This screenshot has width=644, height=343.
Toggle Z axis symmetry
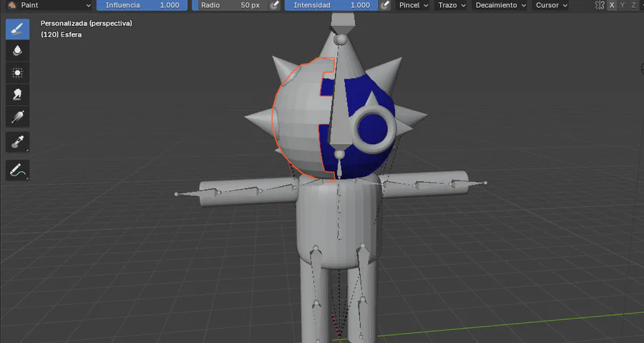633,5
